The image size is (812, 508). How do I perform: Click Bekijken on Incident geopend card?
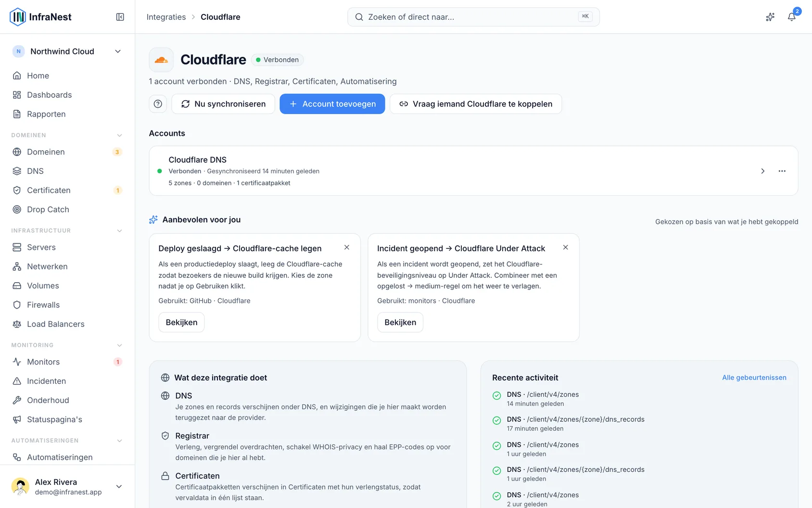pyautogui.click(x=400, y=322)
